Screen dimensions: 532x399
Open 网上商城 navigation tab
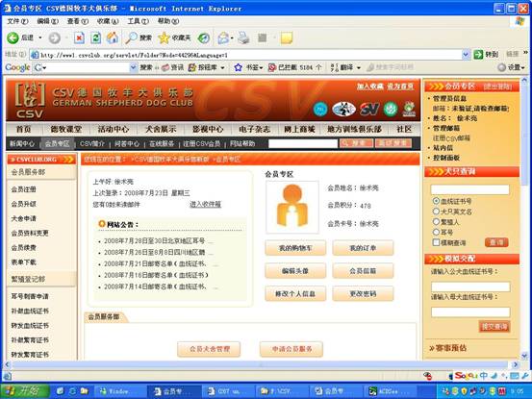coord(299,129)
